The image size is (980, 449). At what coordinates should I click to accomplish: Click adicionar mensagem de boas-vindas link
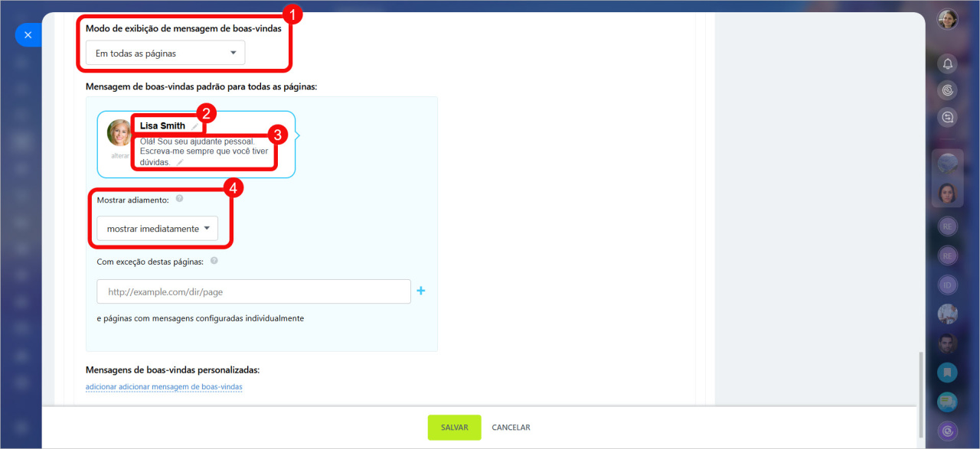tap(164, 387)
